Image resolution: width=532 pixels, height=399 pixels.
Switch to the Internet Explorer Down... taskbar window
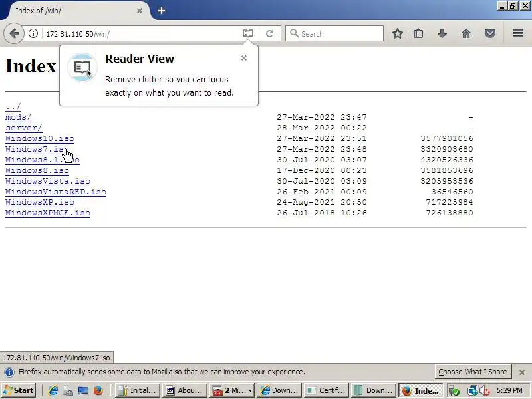click(x=279, y=390)
